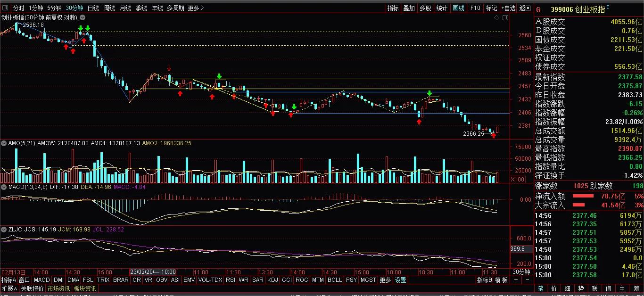This screenshot has width=644, height=296.
Task: Click the panel toggle icon at top-left
Action: pyautogui.click(x=5, y=8)
